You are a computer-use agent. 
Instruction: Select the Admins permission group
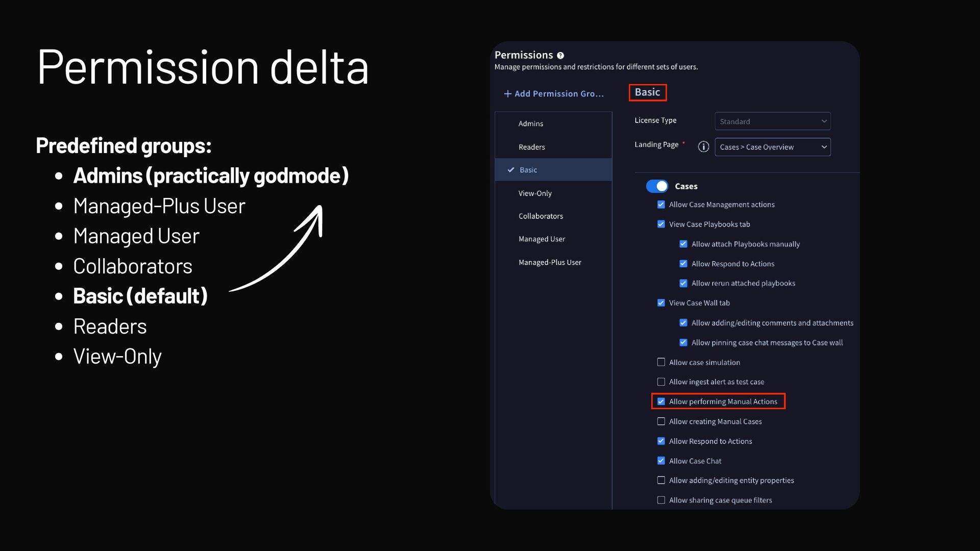pyautogui.click(x=531, y=123)
